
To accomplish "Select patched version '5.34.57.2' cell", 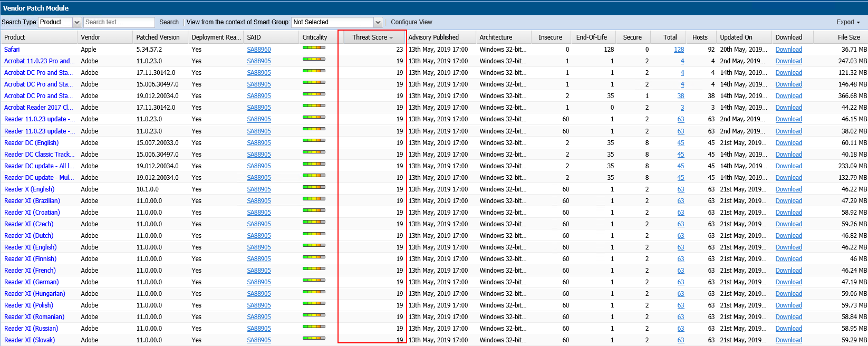I will (x=149, y=50).
